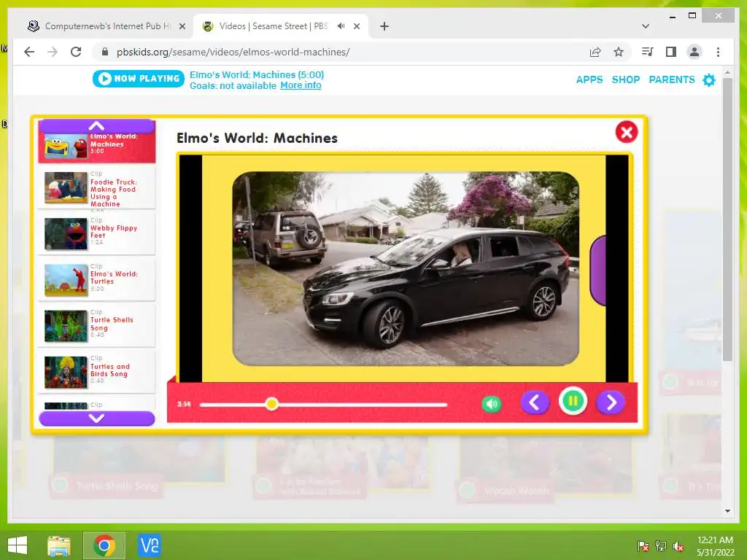
Task: Mute tab via speaker icon on tab
Action: pos(341,26)
